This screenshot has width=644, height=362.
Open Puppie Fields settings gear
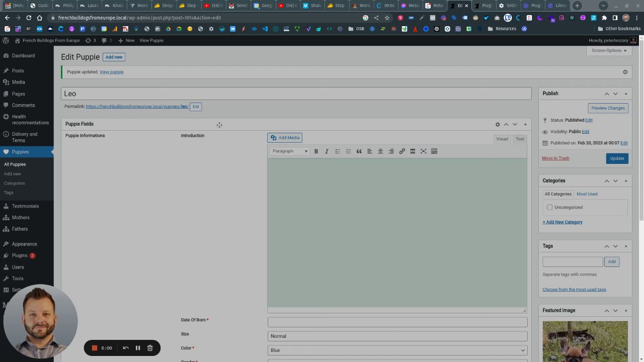pyautogui.click(x=498, y=124)
